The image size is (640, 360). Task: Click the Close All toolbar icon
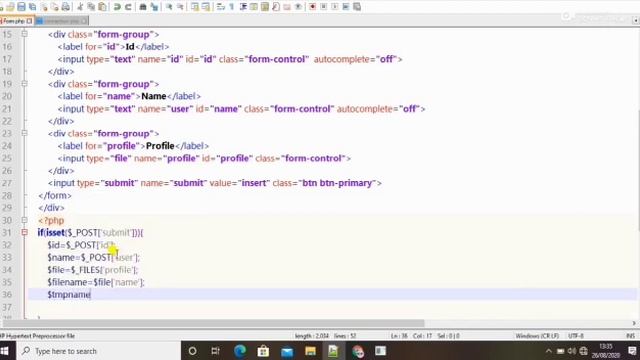[x=55, y=7]
